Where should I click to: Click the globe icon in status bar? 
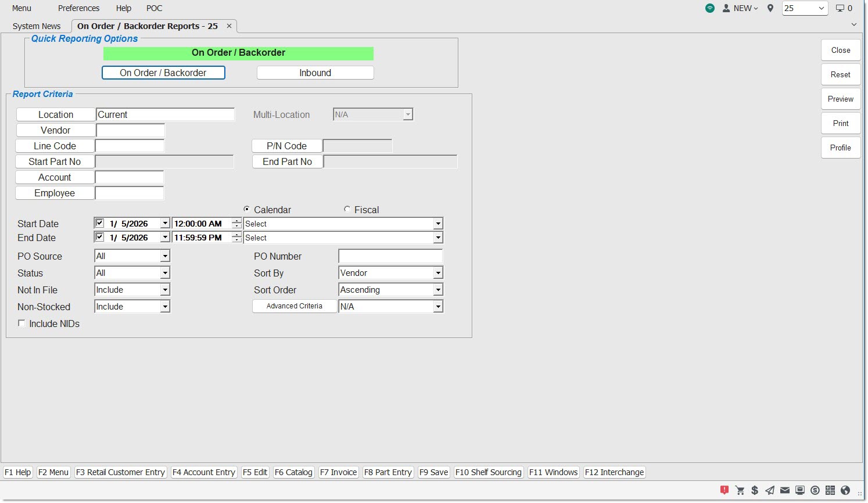click(x=845, y=490)
